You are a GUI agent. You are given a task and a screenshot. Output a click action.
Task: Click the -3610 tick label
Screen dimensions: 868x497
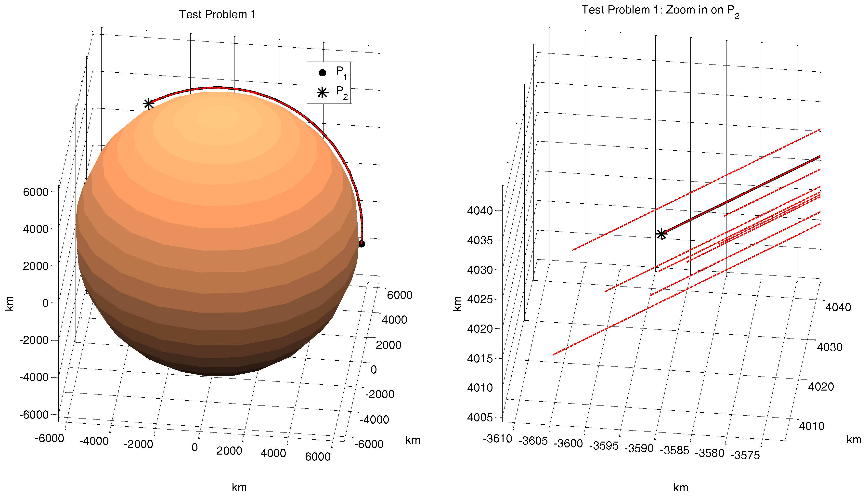[x=497, y=438]
